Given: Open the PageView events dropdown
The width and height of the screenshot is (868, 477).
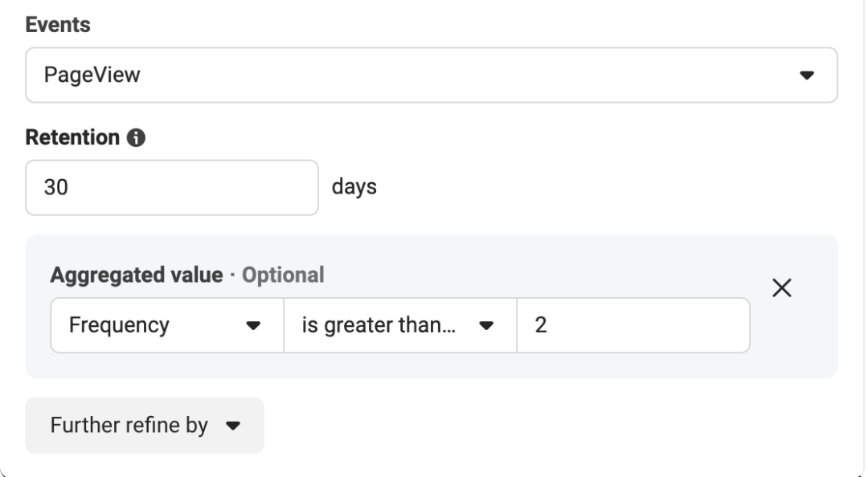Looking at the screenshot, I should [x=431, y=75].
